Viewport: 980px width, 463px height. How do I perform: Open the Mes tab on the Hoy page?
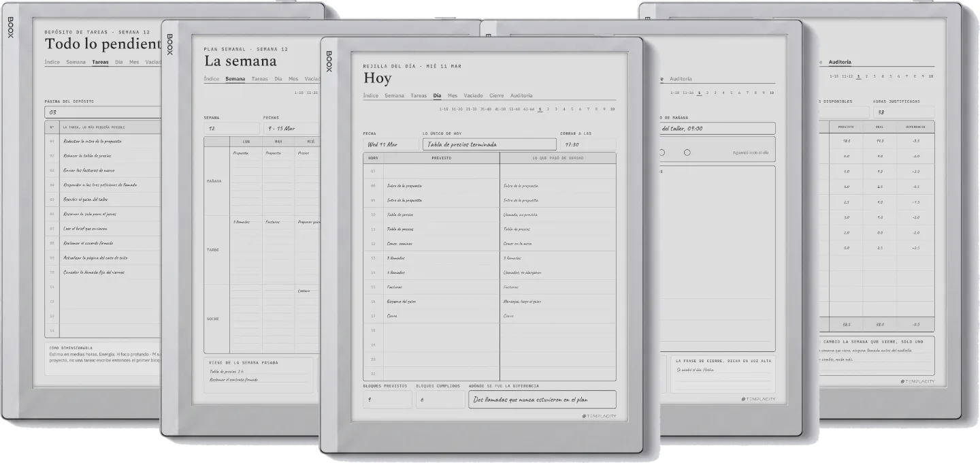pos(453,95)
